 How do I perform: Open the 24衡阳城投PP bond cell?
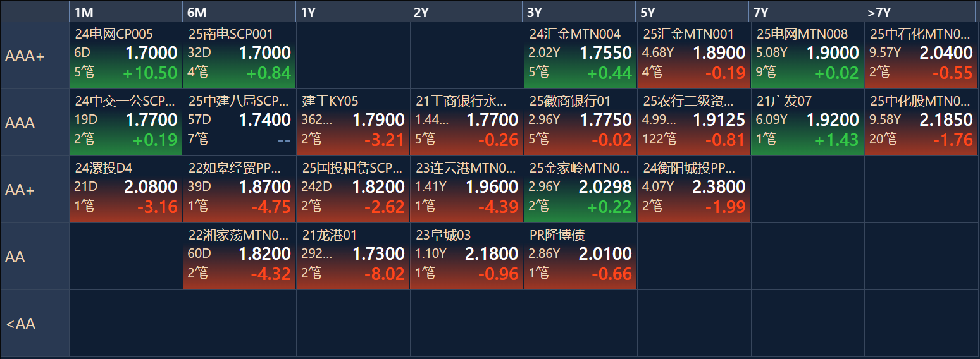click(x=693, y=189)
